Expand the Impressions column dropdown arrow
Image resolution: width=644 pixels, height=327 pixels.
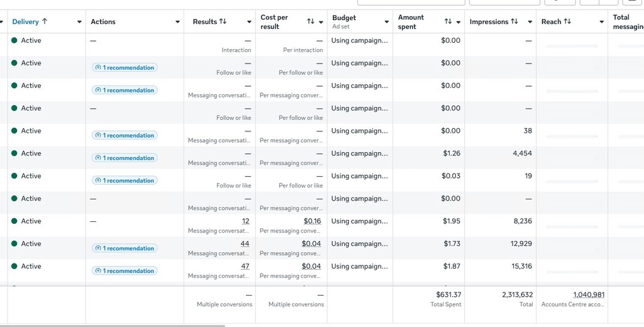[530, 22]
